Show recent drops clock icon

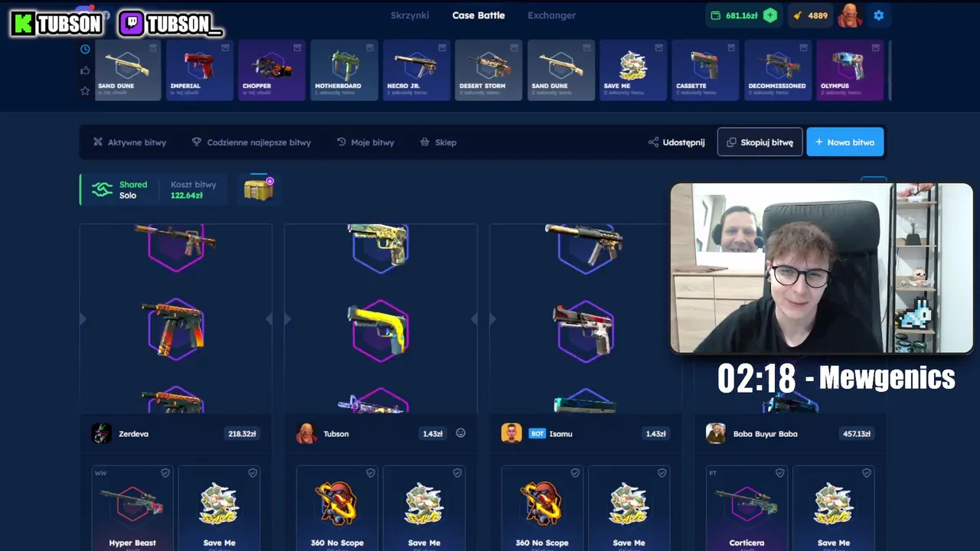pyautogui.click(x=85, y=49)
